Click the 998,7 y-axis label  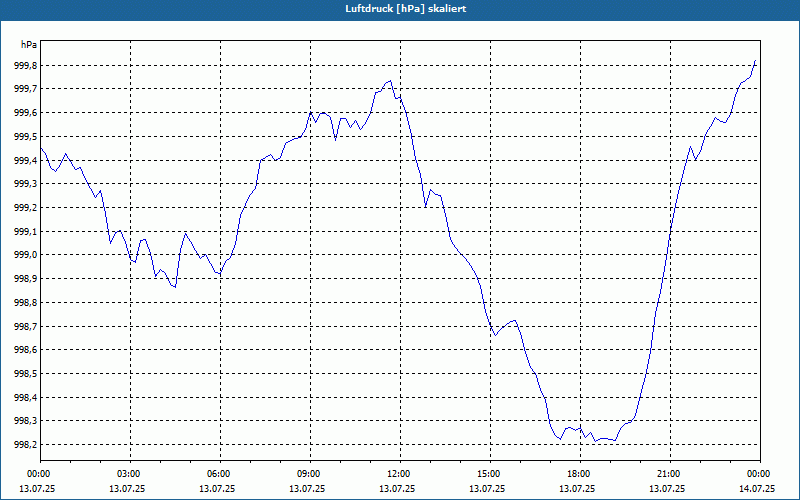[x=25, y=326]
